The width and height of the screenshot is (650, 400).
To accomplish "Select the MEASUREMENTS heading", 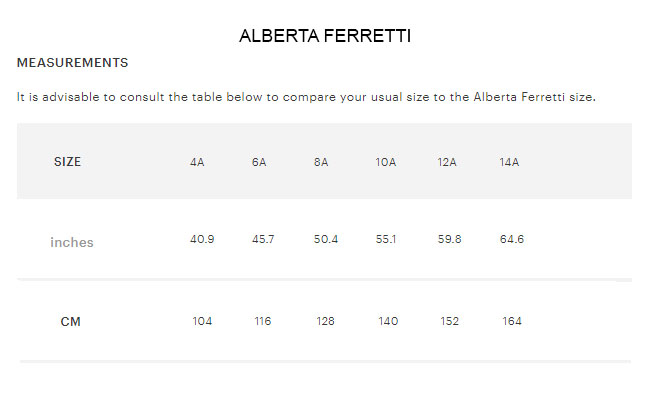I will pyautogui.click(x=73, y=63).
